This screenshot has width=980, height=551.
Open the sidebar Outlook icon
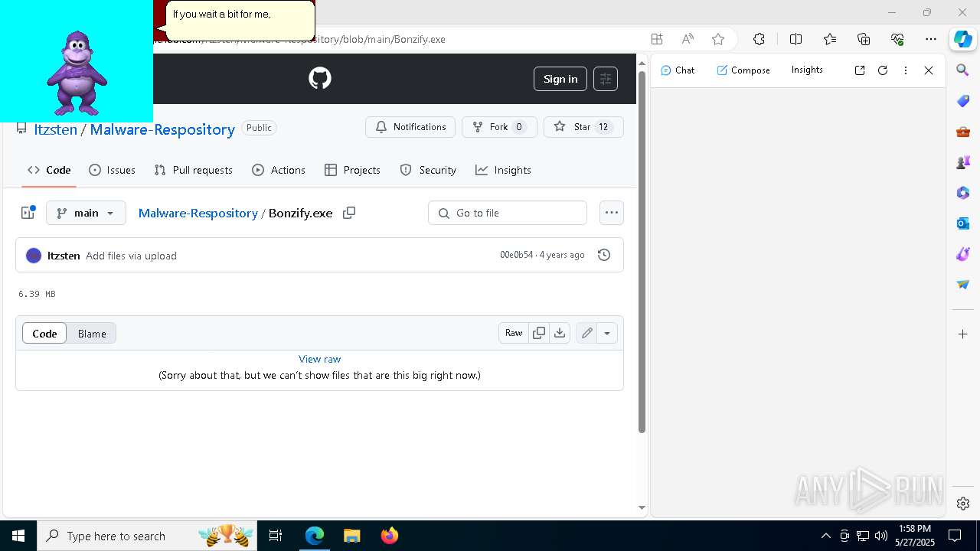(963, 223)
